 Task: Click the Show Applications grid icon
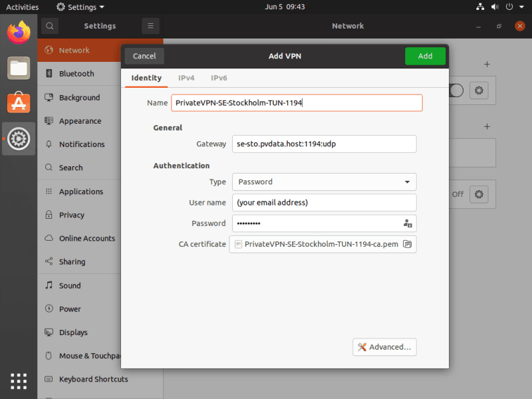[19, 380]
